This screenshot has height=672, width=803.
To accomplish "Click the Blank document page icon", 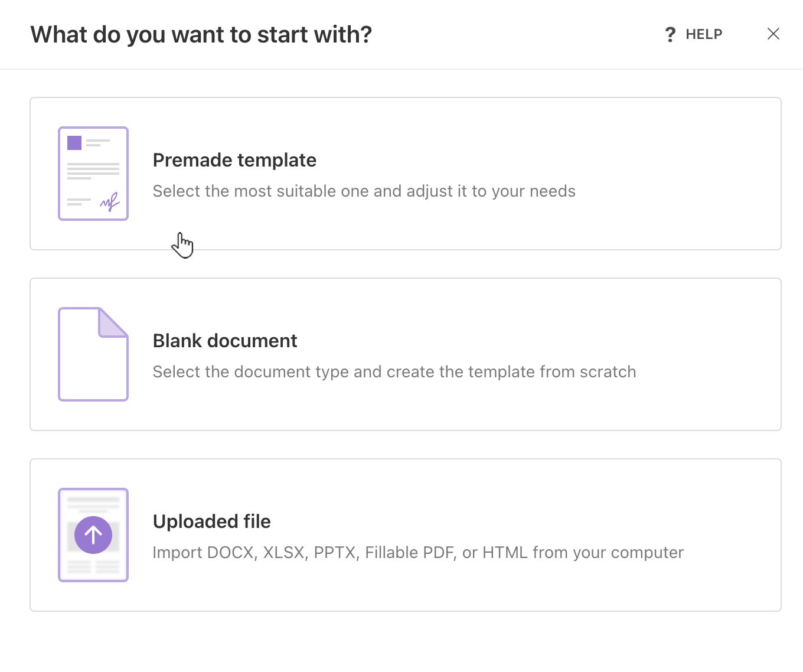I will click(93, 354).
